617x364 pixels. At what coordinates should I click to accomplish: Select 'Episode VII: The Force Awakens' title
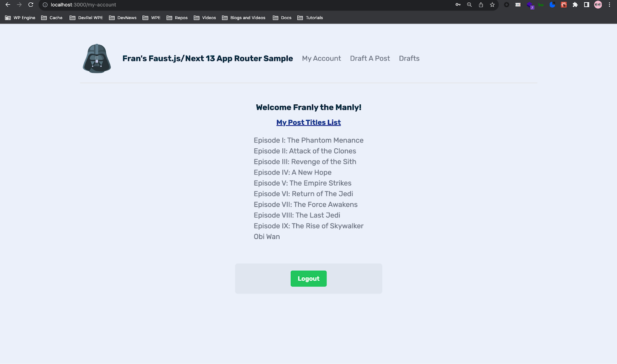coord(305,205)
